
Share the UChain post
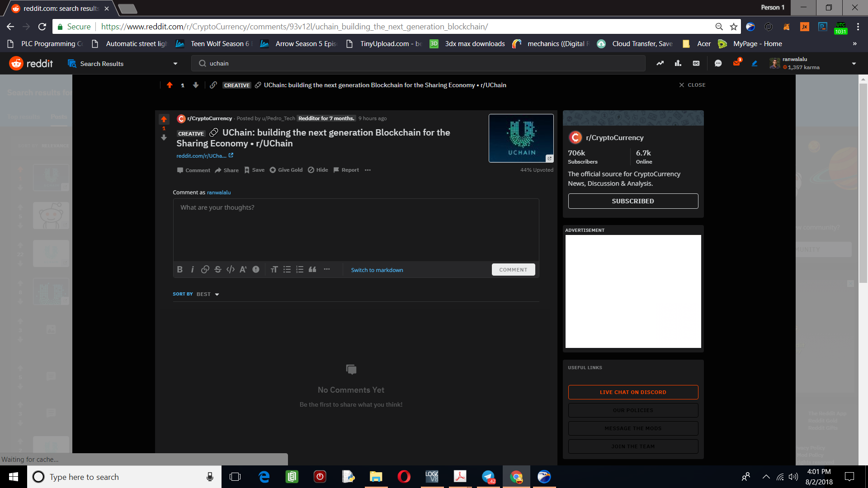click(227, 170)
